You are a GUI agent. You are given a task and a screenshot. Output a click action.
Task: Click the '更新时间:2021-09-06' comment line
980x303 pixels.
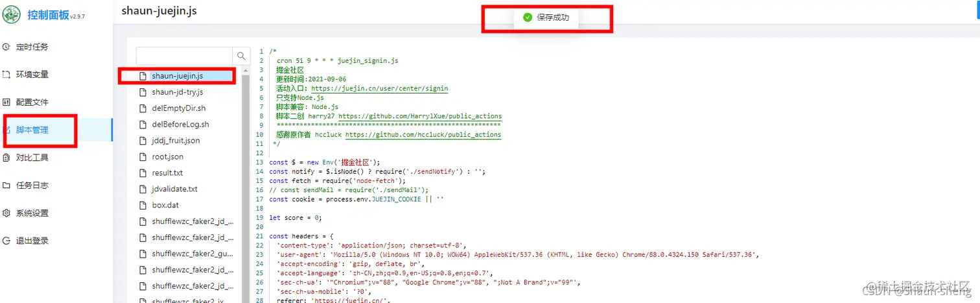[x=311, y=79]
